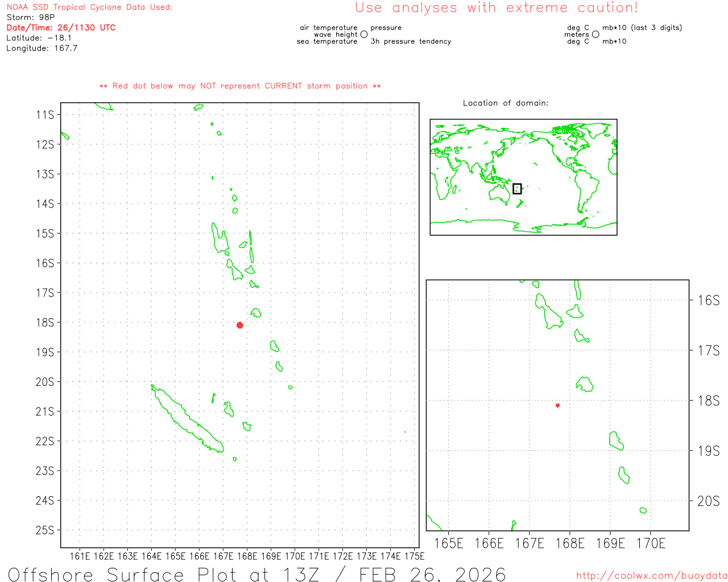Click the '18S' label on main map axis
The image size is (728, 582).
click(45, 322)
